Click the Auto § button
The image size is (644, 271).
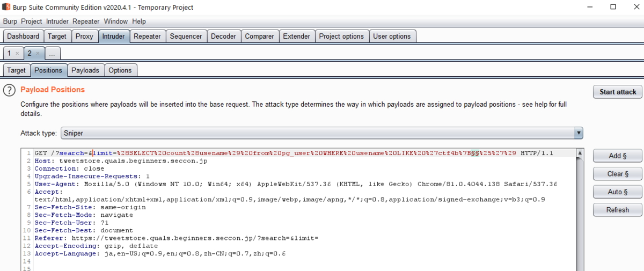[618, 192]
